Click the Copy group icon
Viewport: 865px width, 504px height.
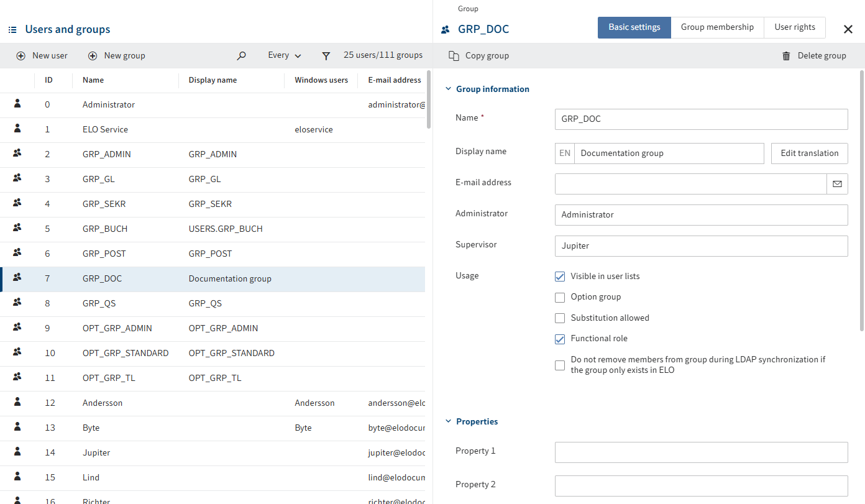coord(454,56)
